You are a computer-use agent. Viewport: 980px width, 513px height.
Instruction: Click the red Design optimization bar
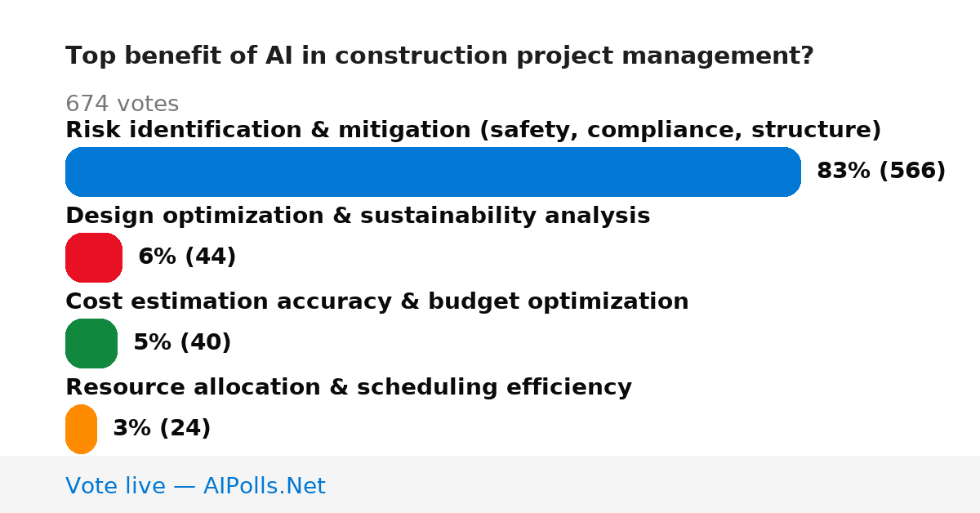click(94, 257)
